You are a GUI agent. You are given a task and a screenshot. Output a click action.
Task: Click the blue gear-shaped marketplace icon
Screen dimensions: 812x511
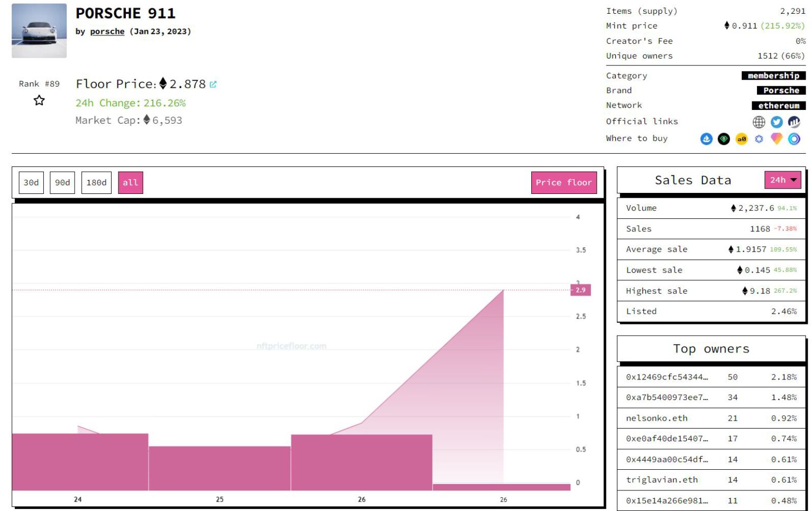(x=759, y=139)
